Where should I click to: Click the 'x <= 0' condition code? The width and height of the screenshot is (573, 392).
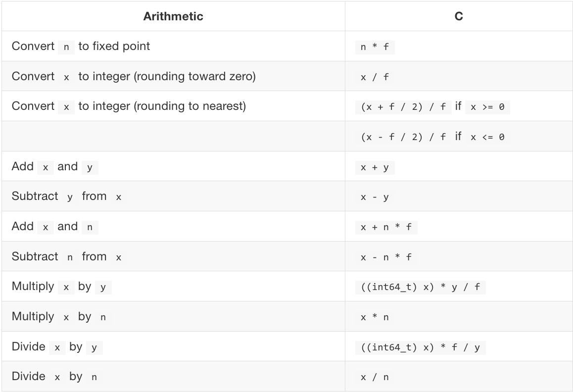point(487,137)
